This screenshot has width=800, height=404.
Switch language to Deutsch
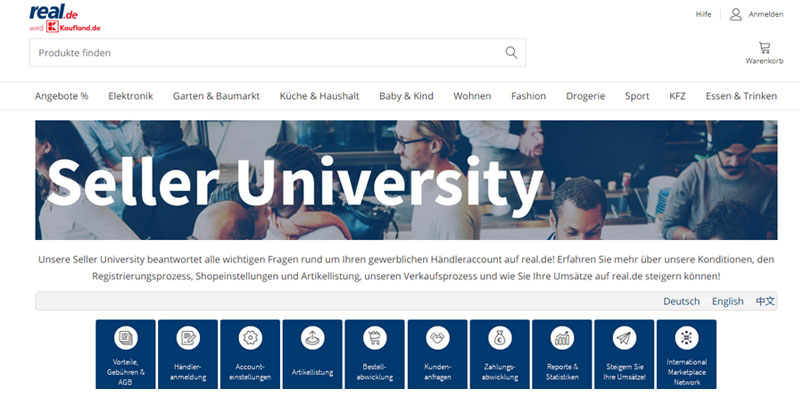pyautogui.click(x=682, y=301)
